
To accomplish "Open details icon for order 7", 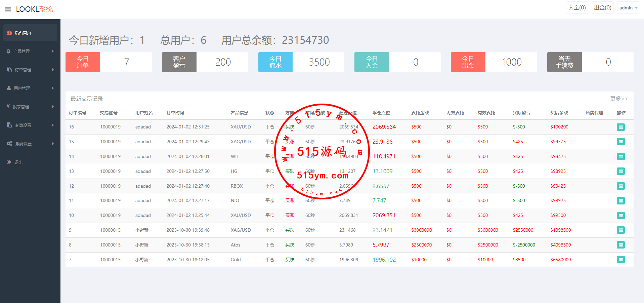I will coord(620,260).
